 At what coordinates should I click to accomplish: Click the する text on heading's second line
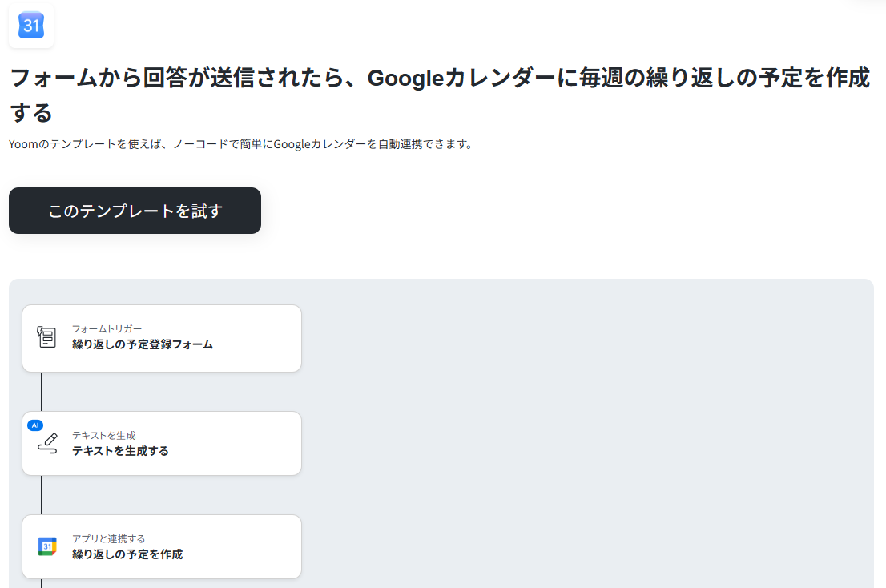tap(31, 112)
